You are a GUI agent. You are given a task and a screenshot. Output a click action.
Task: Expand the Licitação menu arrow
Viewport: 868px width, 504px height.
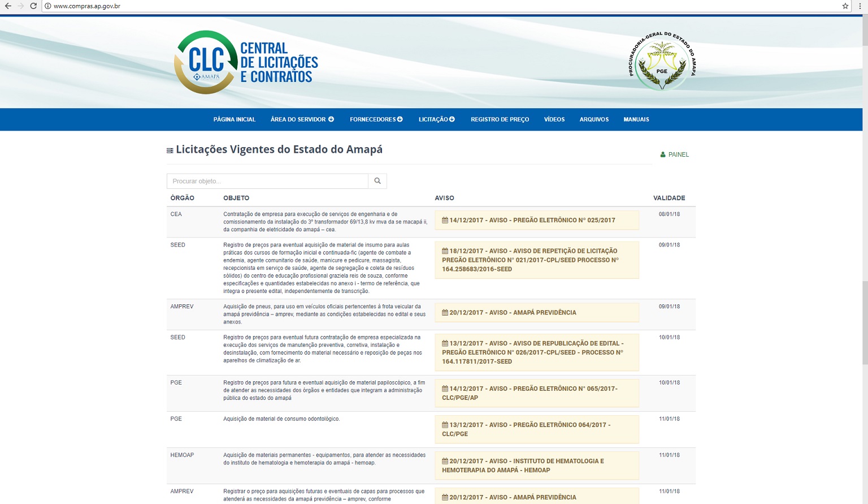point(452,119)
